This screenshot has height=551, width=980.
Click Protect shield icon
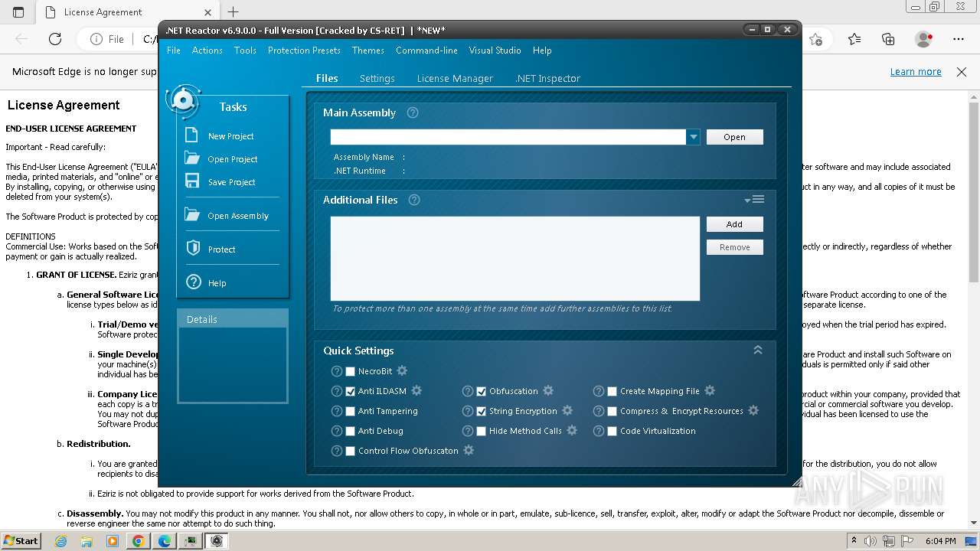[x=193, y=248]
